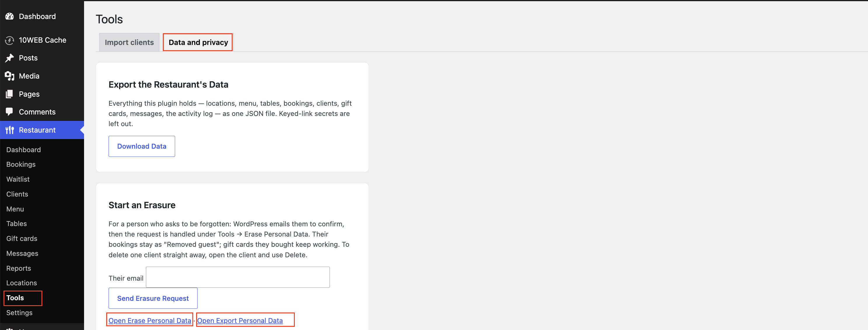Open the Reports submenu item
868x330 pixels.
tap(18, 268)
